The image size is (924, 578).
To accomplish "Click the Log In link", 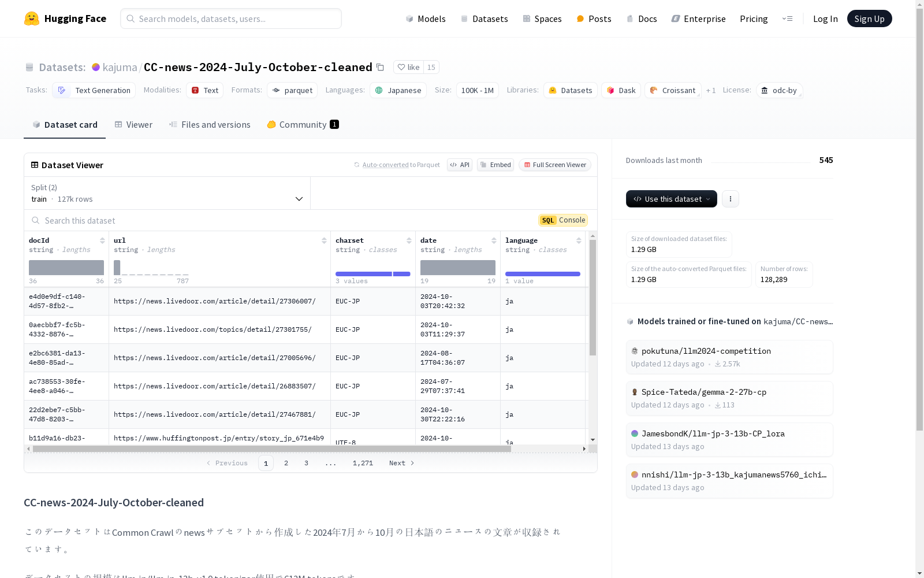I will click(825, 18).
